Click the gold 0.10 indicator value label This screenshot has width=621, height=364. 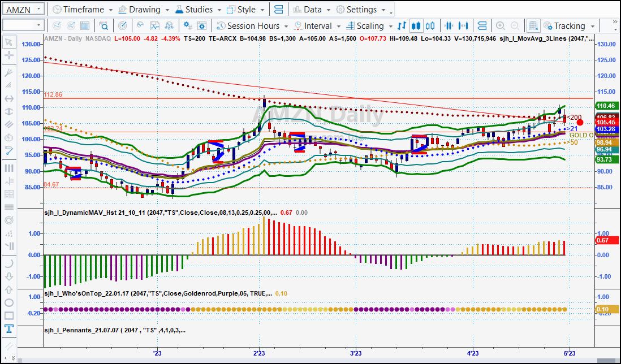pyautogui.click(x=607, y=309)
